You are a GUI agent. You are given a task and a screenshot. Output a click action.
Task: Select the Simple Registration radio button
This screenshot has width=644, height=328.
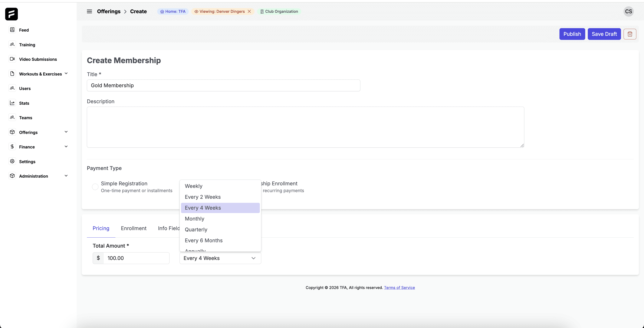point(95,187)
